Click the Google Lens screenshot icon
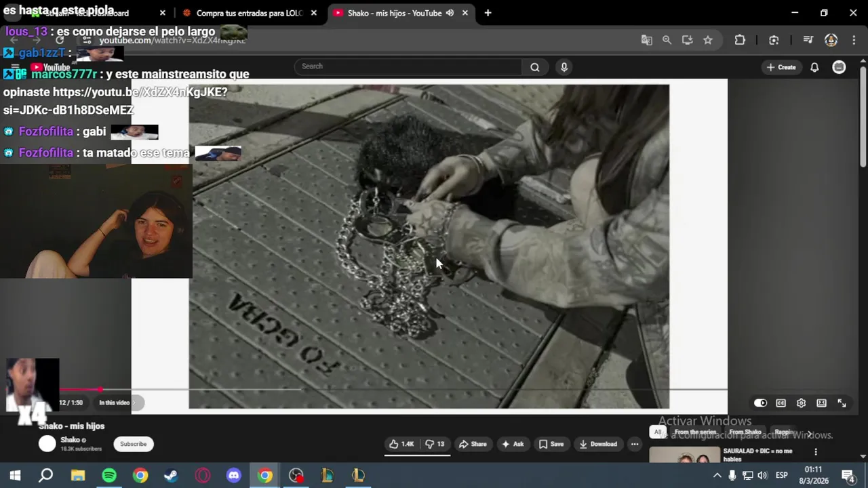Viewport: 868px width, 488px height. point(774,40)
